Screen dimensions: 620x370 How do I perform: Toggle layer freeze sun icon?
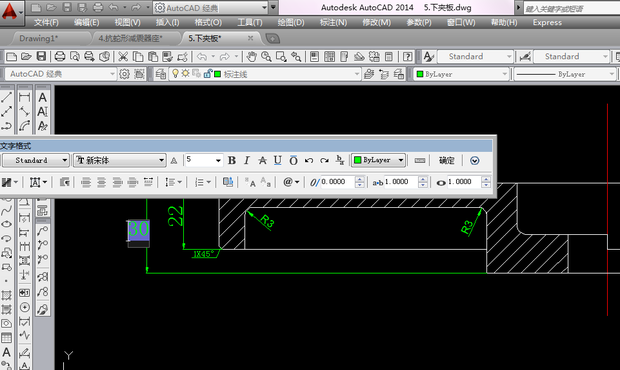coord(185,74)
